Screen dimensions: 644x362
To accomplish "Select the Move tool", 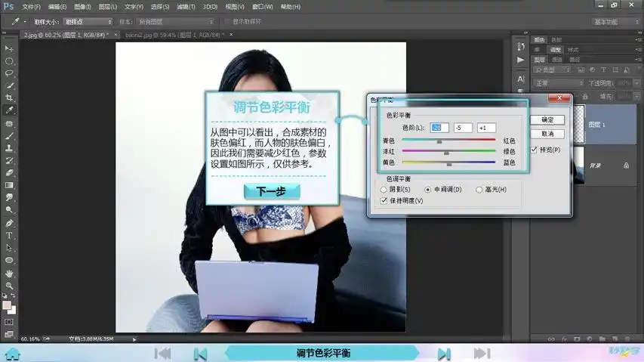I will [x=9, y=48].
